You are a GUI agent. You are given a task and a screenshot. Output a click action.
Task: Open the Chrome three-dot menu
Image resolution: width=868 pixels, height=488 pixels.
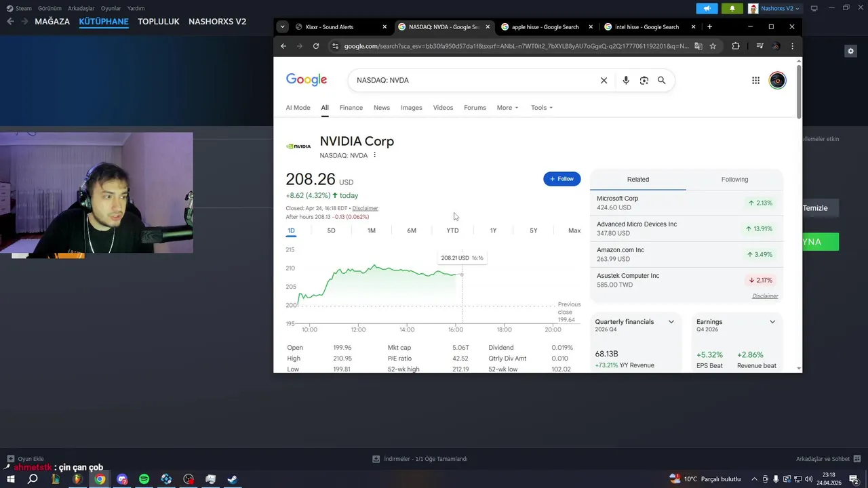coord(792,46)
